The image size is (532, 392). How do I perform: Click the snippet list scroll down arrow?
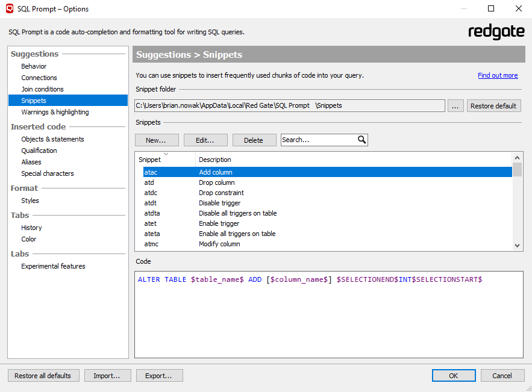coord(517,246)
